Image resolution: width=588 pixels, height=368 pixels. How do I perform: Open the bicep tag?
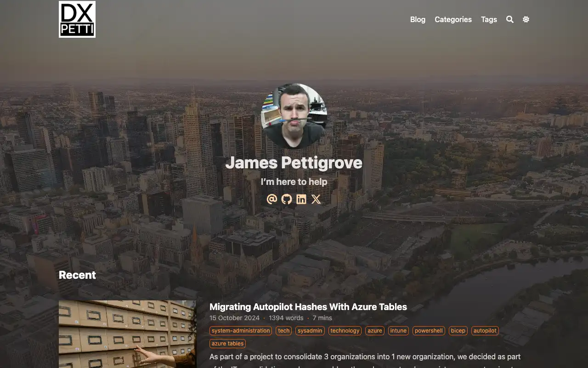coord(458,331)
